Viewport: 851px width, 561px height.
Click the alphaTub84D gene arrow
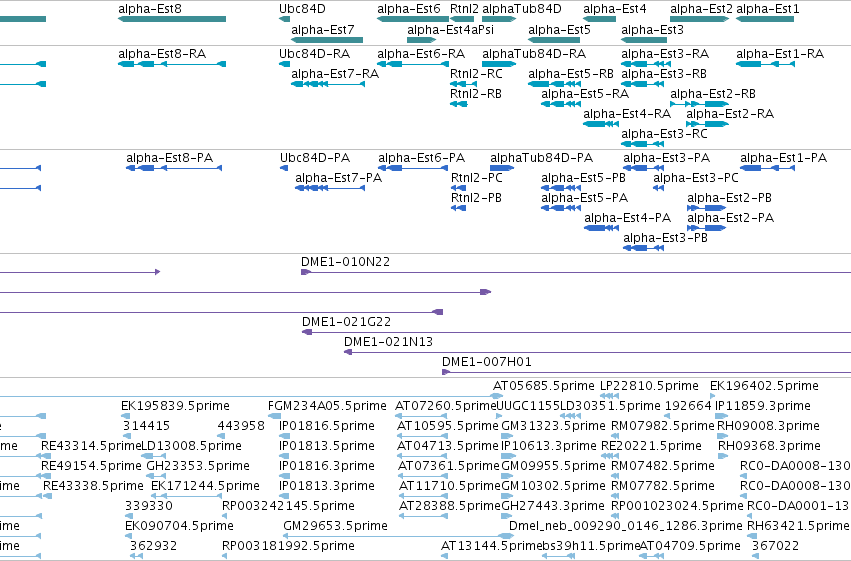[x=499, y=19]
